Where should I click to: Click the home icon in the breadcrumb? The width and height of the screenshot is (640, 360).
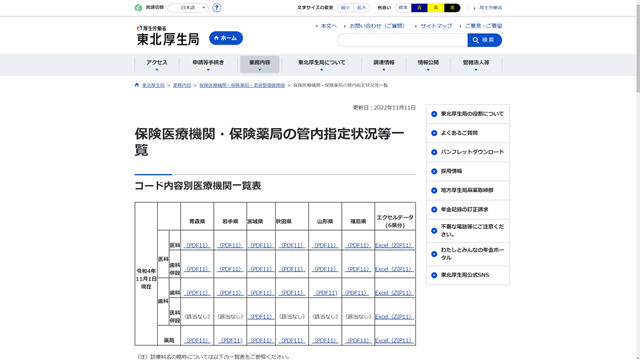coord(137,85)
